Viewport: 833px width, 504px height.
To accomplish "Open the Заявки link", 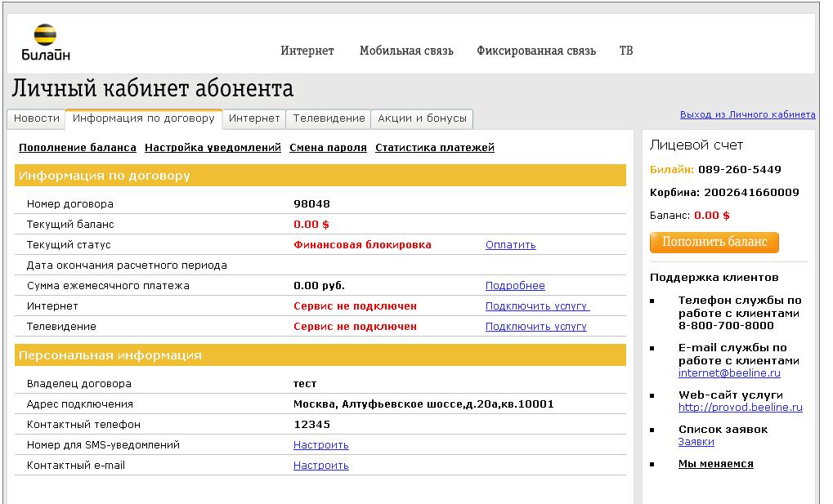I will 696,442.
